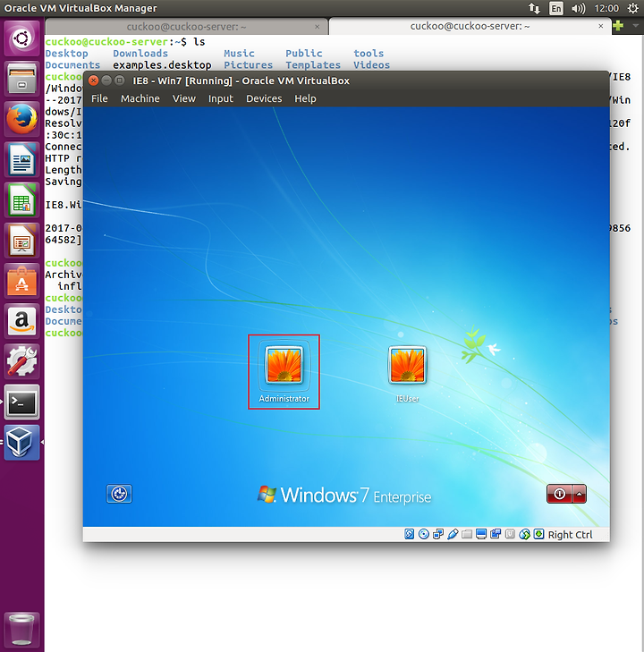Open the Trash in the launcher
This screenshot has height=652, width=644.
pyautogui.click(x=21, y=629)
